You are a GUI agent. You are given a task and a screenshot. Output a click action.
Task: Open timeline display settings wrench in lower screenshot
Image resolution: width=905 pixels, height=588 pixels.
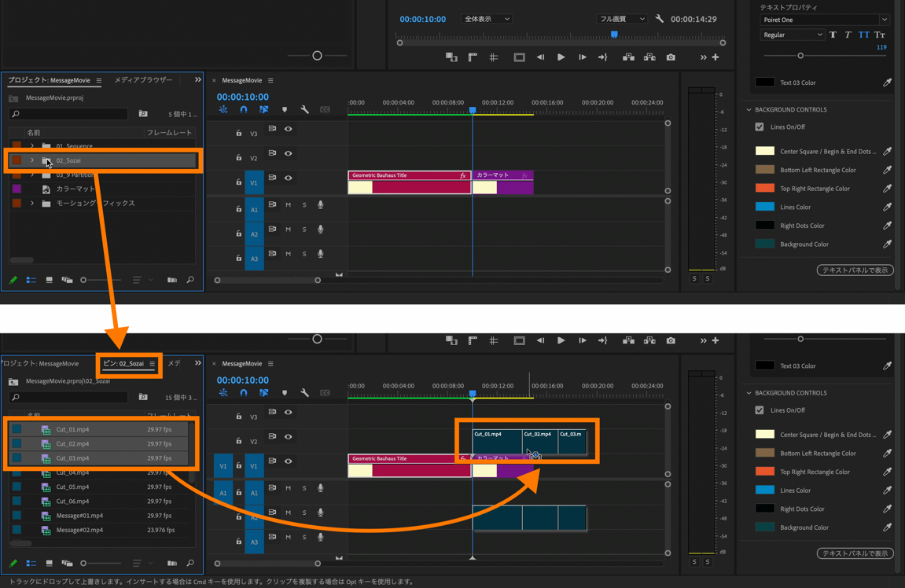tap(305, 392)
